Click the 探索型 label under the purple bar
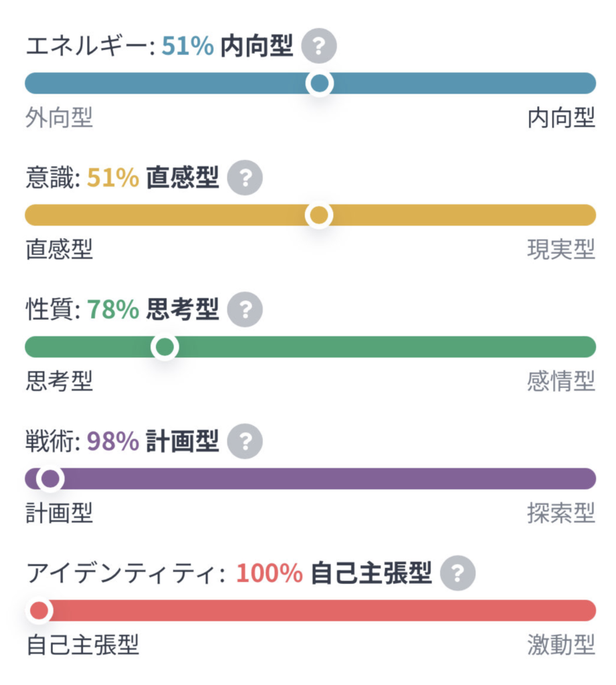This screenshot has width=616, height=685. tap(560, 514)
